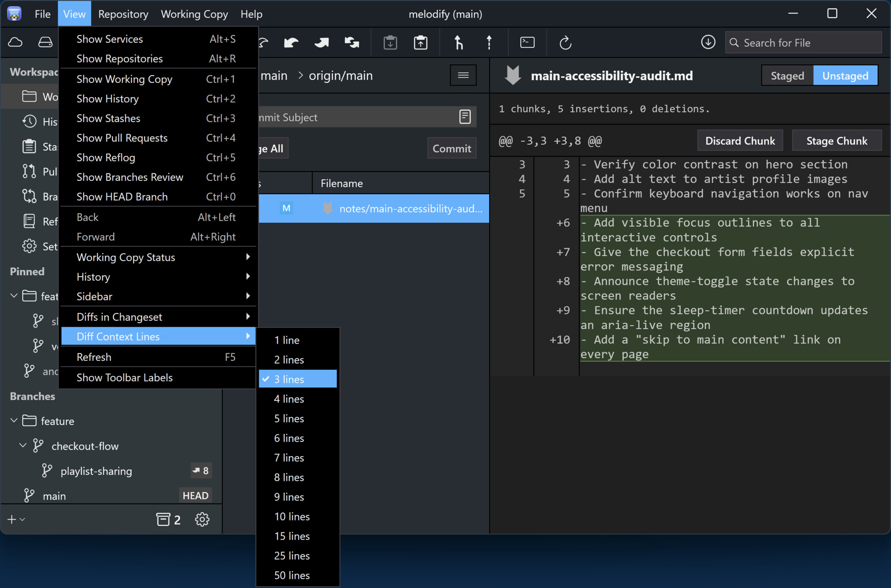
Task: Open the sidebar footer gear settings
Action: (202, 519)
